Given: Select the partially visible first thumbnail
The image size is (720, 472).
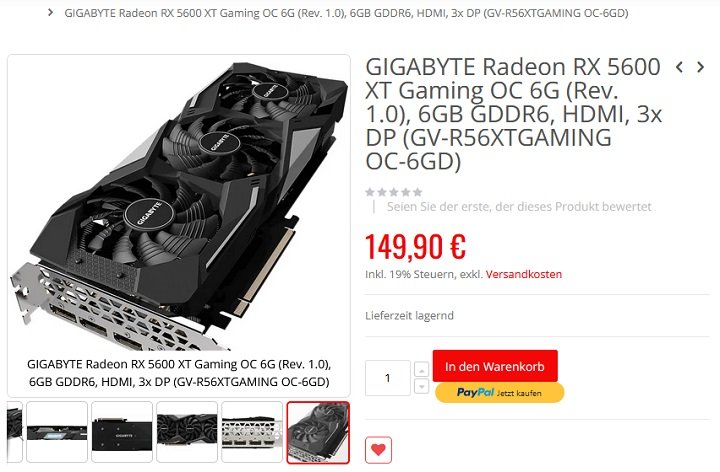Looking at the screenshot, I should point(15,432).
